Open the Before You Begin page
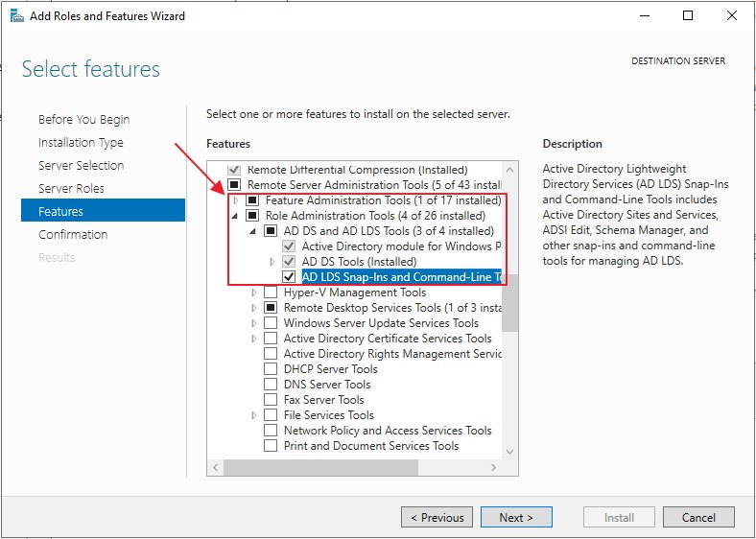This screenshot has height=539, width=756. (x=83, y=120)
